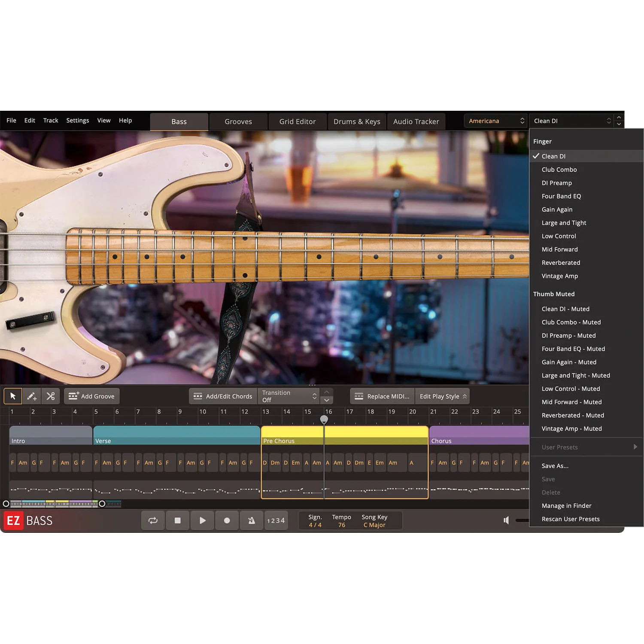Image resolution: width=644 pixels, height=644 pixels.
Task: Open the Help menu
Action: (x=125, y=120)
